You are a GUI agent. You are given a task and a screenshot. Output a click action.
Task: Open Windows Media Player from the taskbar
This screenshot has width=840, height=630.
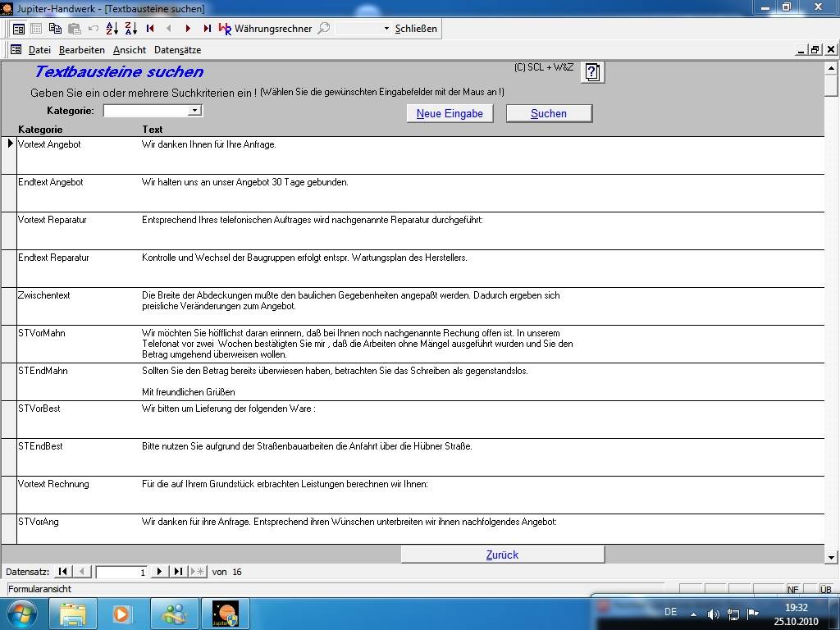pos(121,614)
